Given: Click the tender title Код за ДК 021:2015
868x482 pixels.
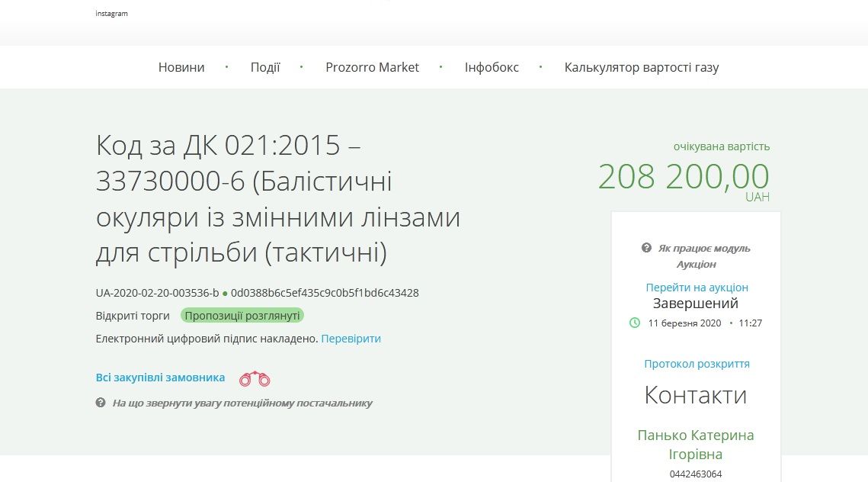Looking at the screenshot, I should coord(278,198).
